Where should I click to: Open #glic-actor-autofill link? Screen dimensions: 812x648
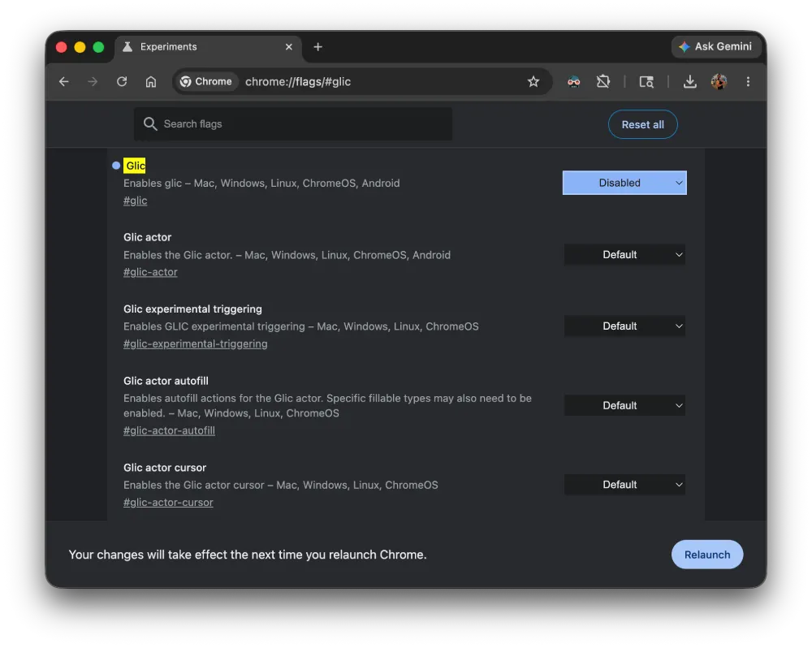tap(169, 431)
